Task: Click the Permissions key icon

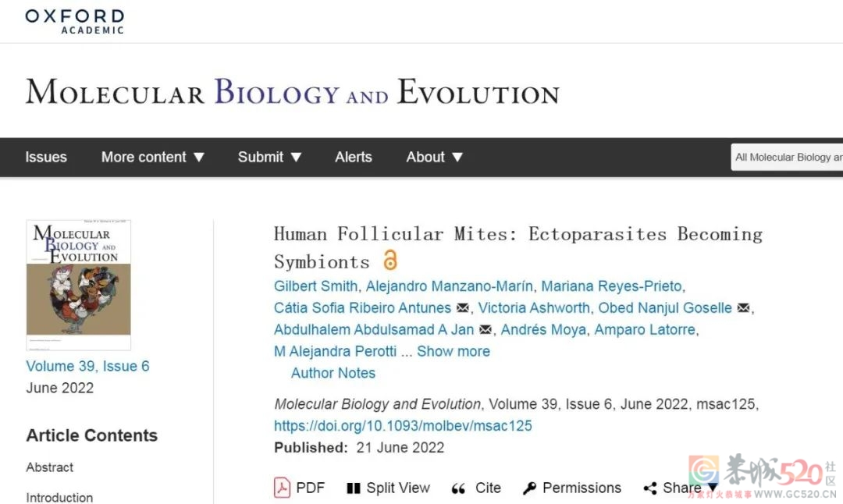Action: [x=529, y=488]
